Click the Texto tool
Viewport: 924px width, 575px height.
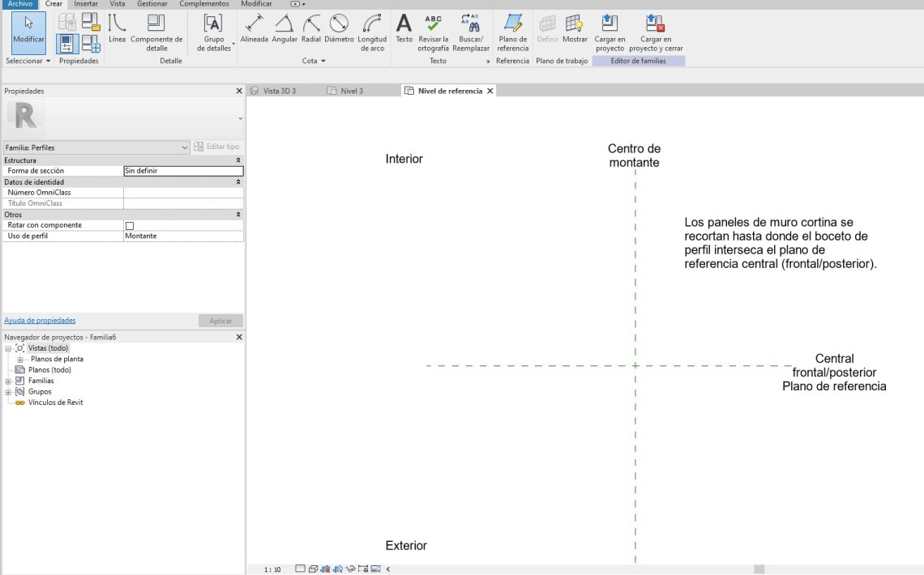[404, 29]
